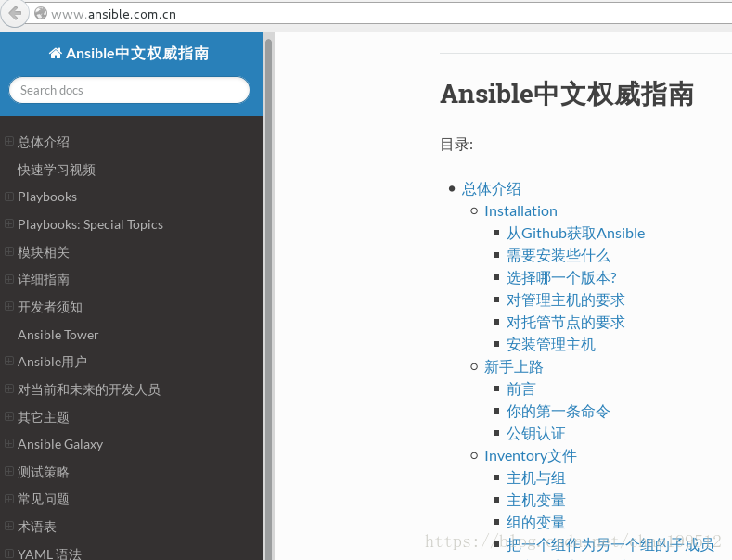Open the 你的第一条命令 link
This screenshot has width=732, height=560.
tap(559, 412)
